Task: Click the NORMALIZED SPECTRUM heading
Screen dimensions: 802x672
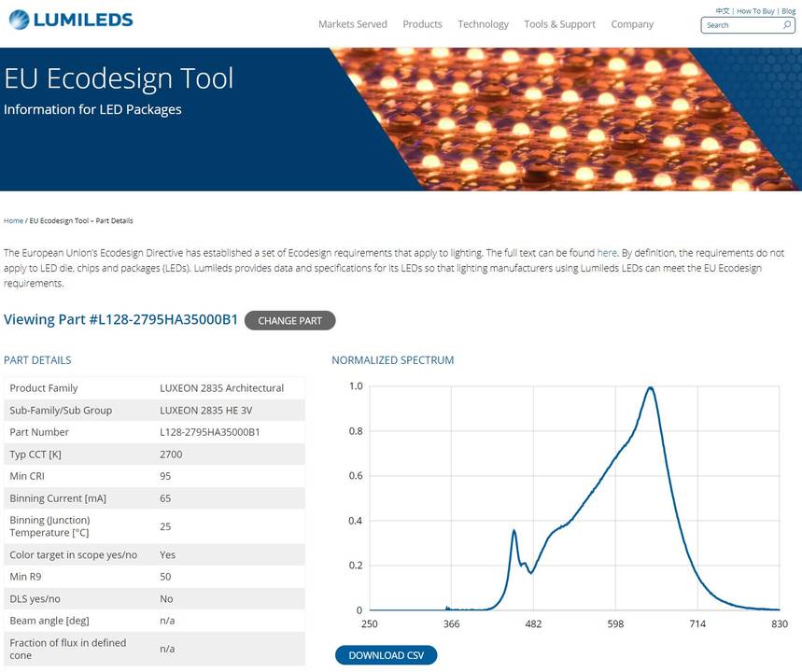Action: [392, 360]
